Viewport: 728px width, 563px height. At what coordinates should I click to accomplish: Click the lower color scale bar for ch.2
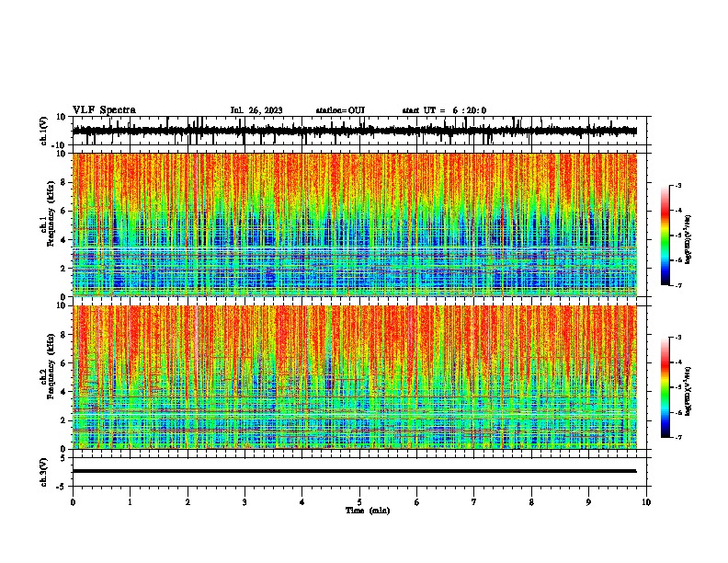pyautogui.click(x=665, y=387)
